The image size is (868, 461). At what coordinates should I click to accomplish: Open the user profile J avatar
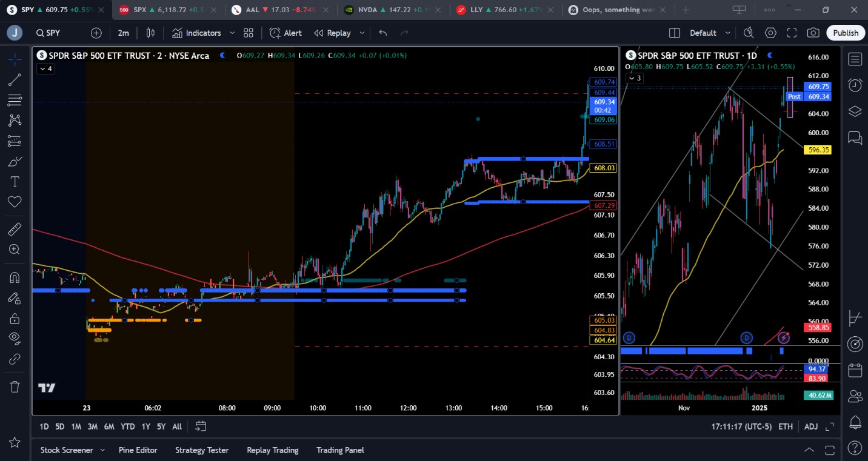pos(15,33)
